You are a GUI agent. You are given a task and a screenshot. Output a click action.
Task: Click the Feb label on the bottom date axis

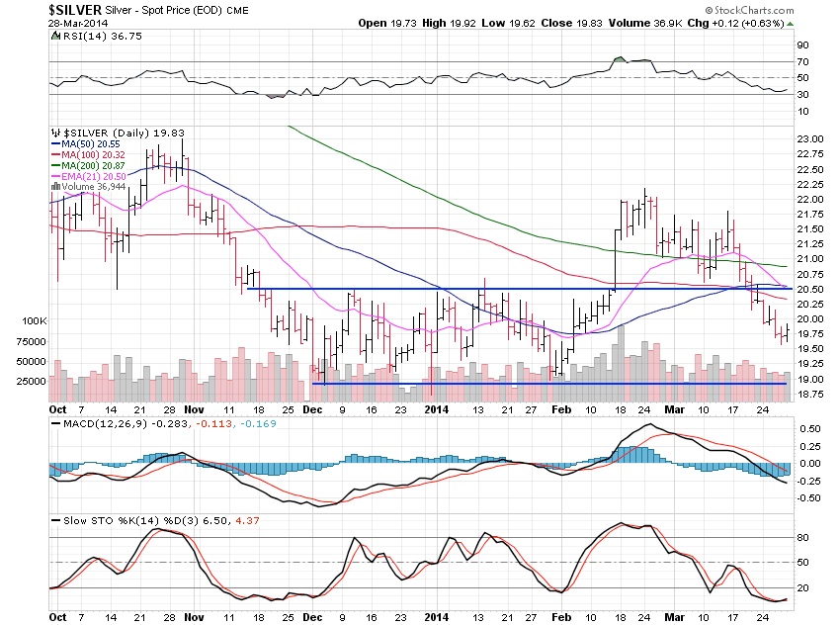[x=561, y=617]
